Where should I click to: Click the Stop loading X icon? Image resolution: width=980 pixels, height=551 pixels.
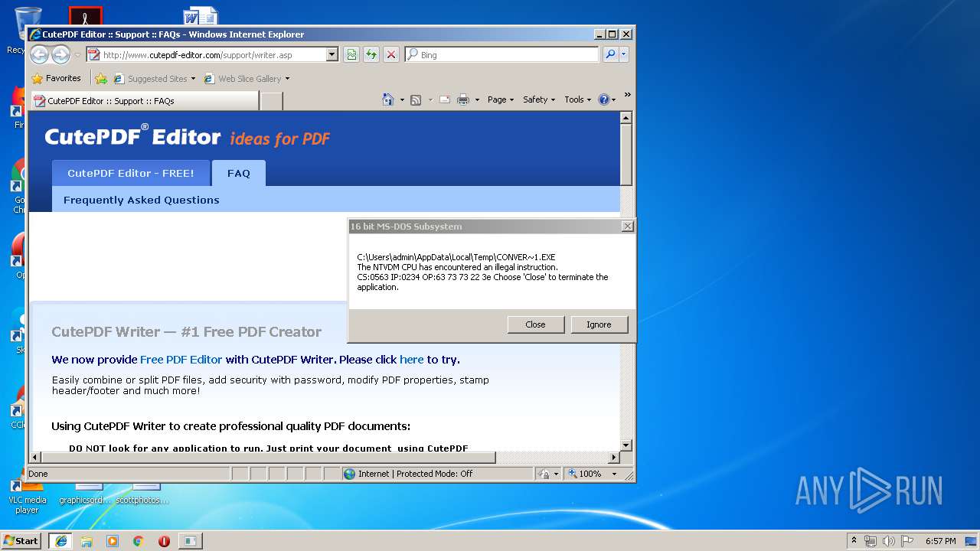[x=391, y=55]
